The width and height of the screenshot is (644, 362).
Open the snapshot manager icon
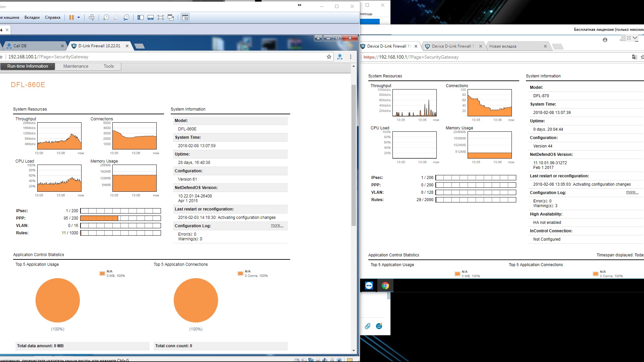126,17
